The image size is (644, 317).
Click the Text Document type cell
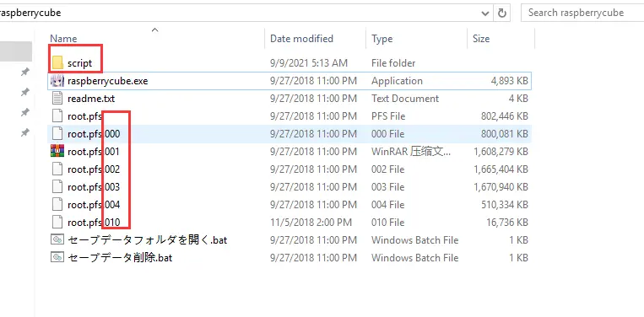(405, 99)
